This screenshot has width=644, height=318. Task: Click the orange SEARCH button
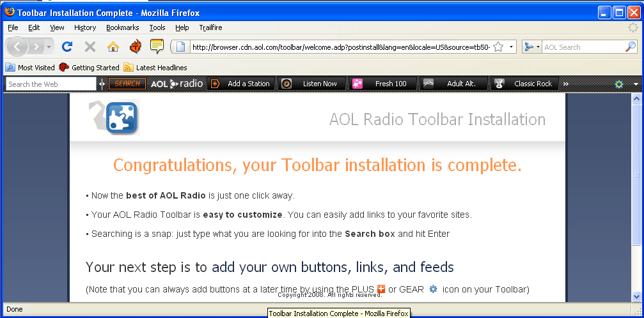point(127,84)
